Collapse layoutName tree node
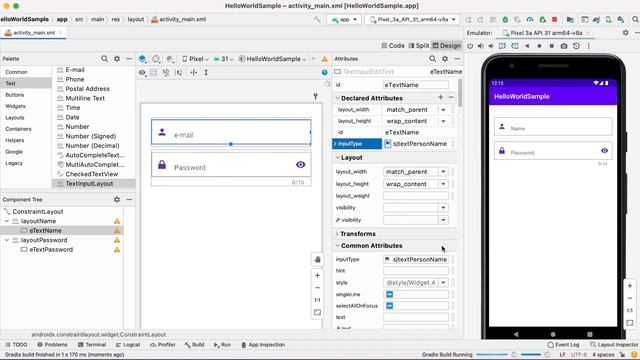This screenshot has width=640, height=360. (7, 221)
